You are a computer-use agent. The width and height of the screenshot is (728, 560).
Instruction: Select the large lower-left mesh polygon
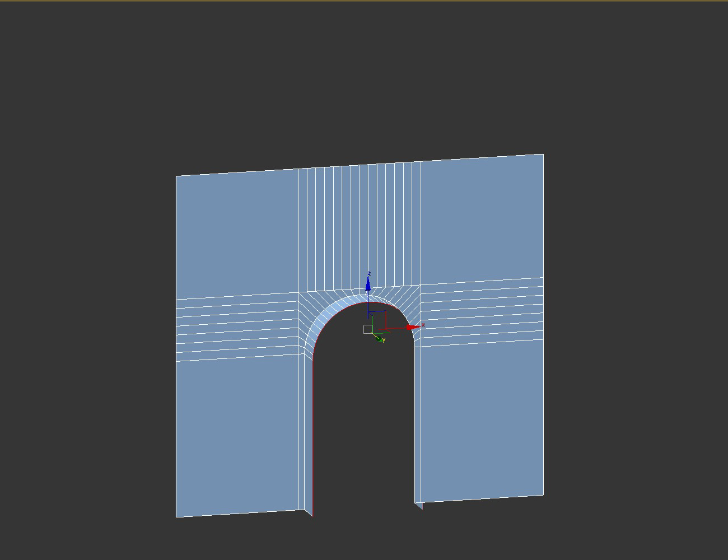coord(237,436)
